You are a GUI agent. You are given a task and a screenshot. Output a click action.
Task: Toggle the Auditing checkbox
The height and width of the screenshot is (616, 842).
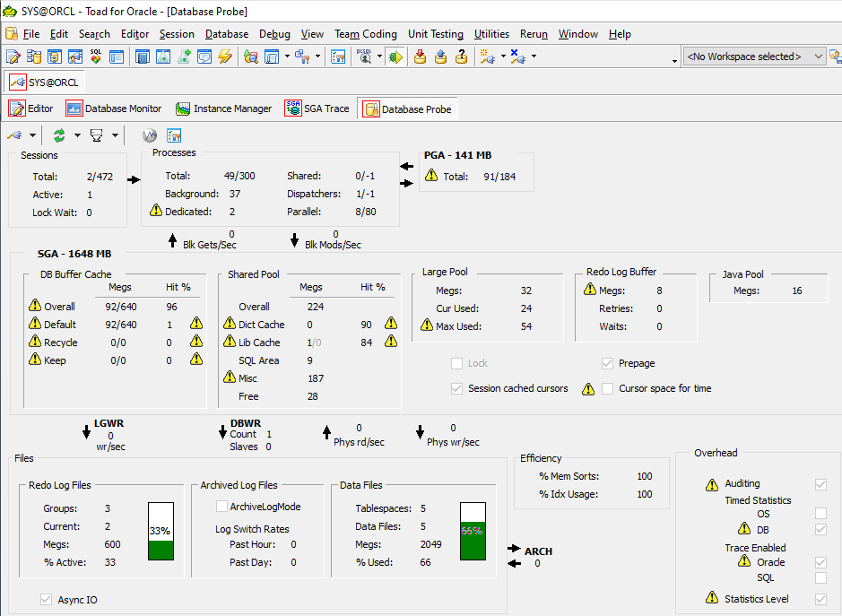(820, 484)
